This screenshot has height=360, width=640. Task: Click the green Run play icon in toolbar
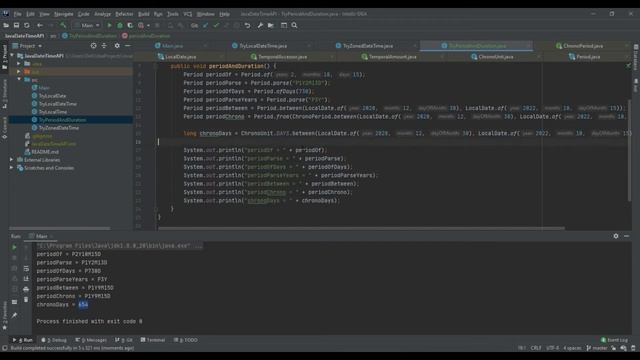[109, 25]
